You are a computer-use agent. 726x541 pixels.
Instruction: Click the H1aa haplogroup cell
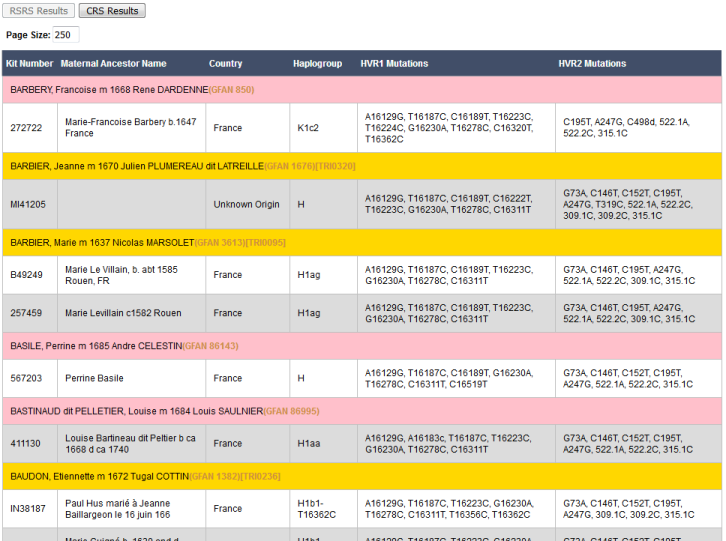click(323, 444)
